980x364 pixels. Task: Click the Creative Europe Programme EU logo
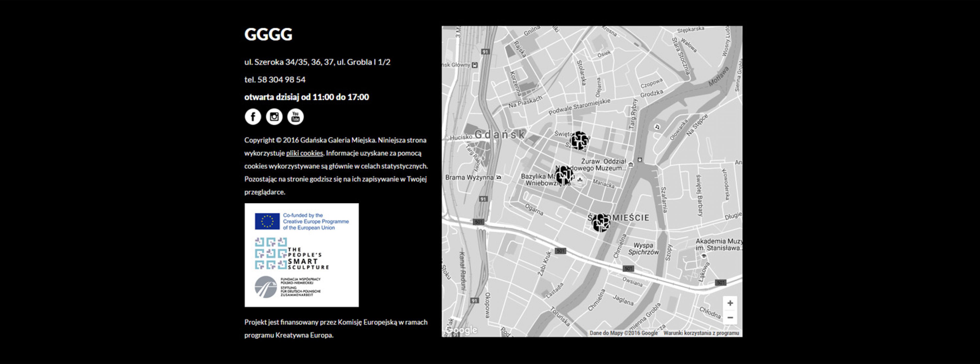click(x=302, y=222)
